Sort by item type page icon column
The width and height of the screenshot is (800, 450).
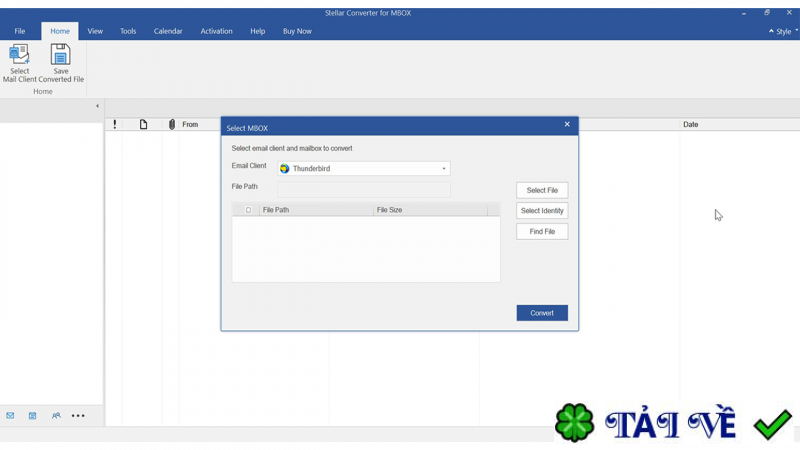pyautogui.click(x=143, y=124)
